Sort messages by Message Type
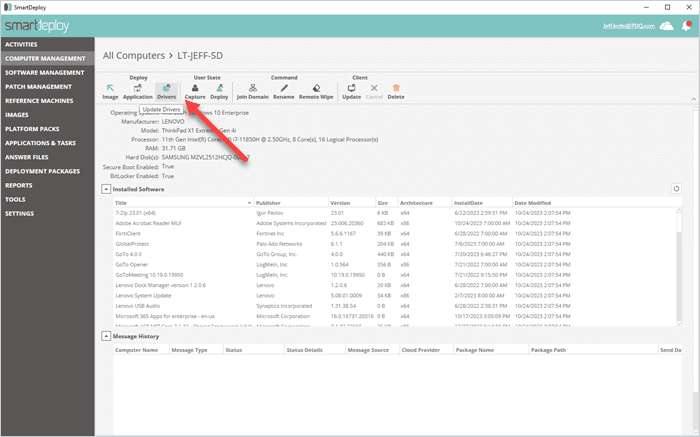 click(x=196, y=350)
